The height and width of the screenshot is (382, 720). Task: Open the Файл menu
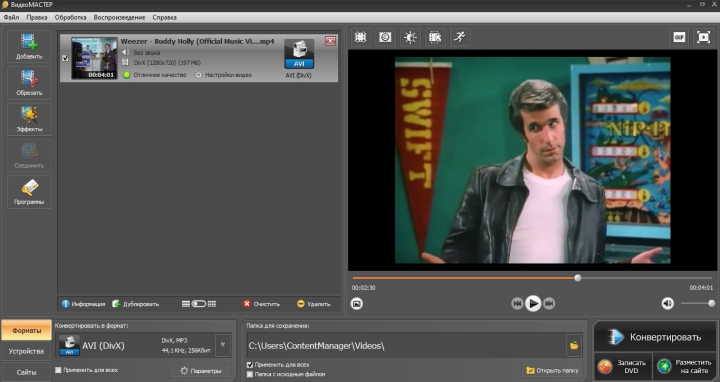[x=11, y=17]
